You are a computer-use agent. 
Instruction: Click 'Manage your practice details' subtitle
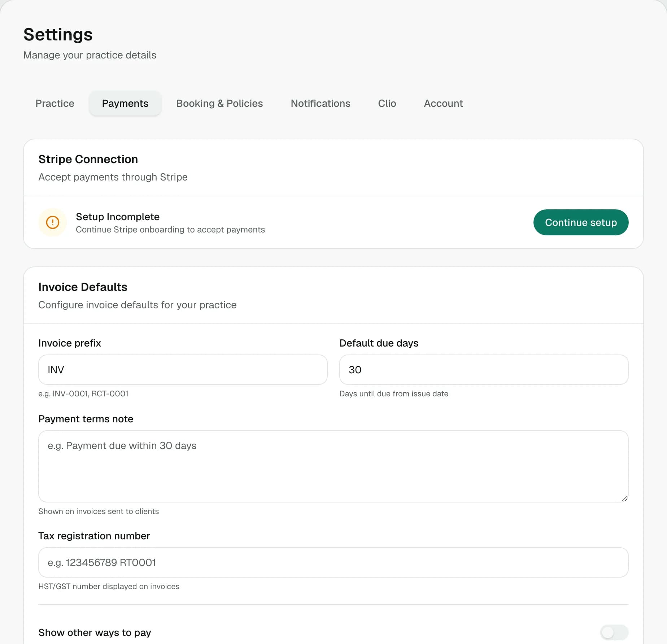pyautogui.click(x=90, y=55)
